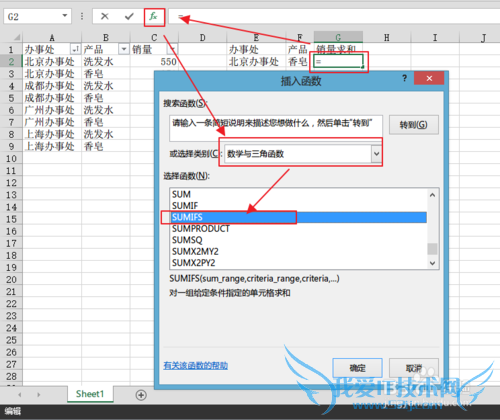
Task: Cancel formula entry with the X icon
Action: (105, 16)
